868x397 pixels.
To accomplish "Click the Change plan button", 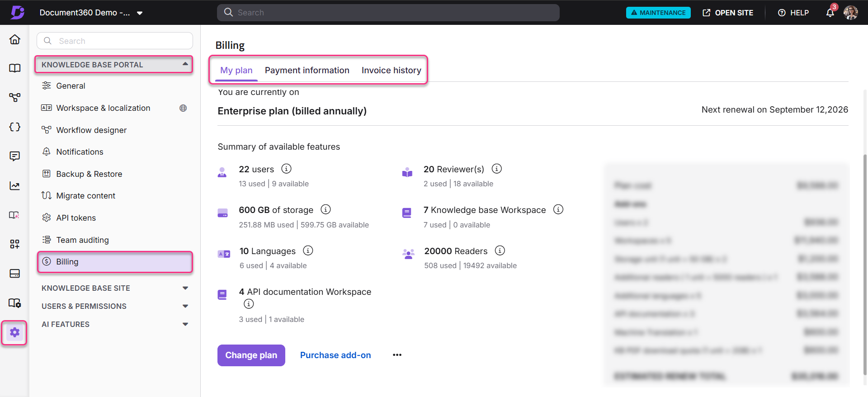I will click(x=251, y=355).
